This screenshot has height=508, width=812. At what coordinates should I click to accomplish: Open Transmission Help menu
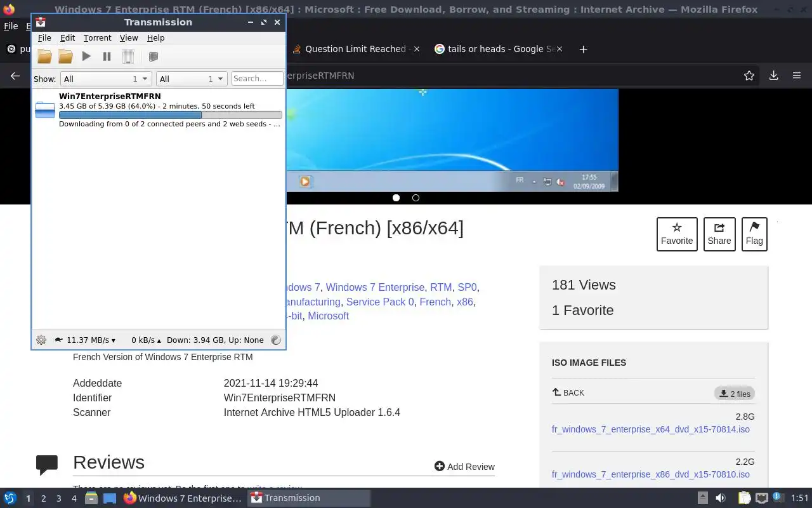click(155, 38)
